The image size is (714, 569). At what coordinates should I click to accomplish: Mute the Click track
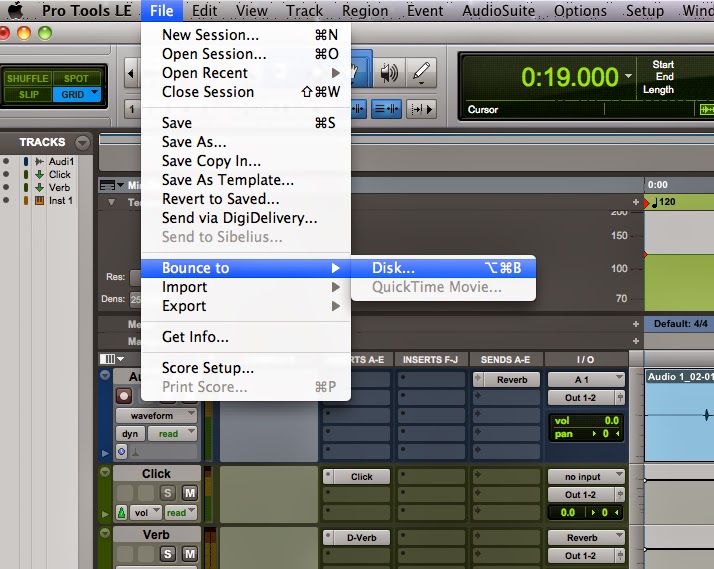coord(190,493)
